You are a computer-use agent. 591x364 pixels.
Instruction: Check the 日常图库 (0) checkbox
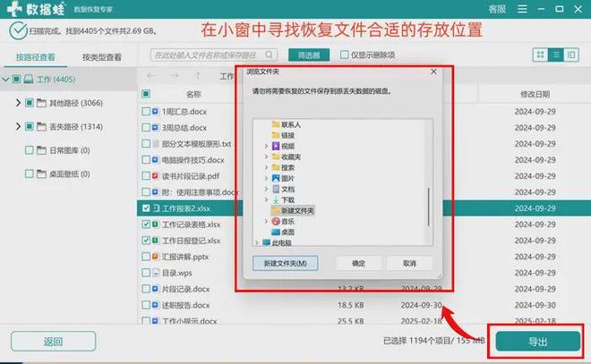click(x=29, y=150)
